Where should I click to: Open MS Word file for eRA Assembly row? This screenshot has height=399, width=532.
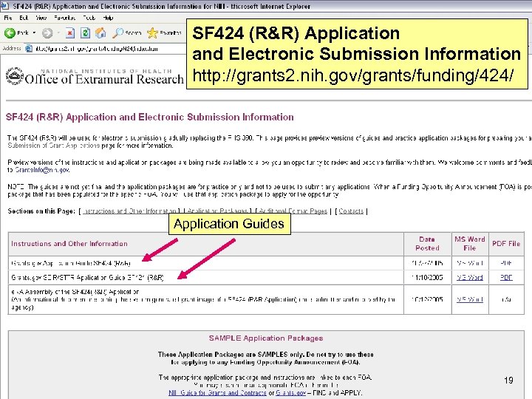coord(470,299)
